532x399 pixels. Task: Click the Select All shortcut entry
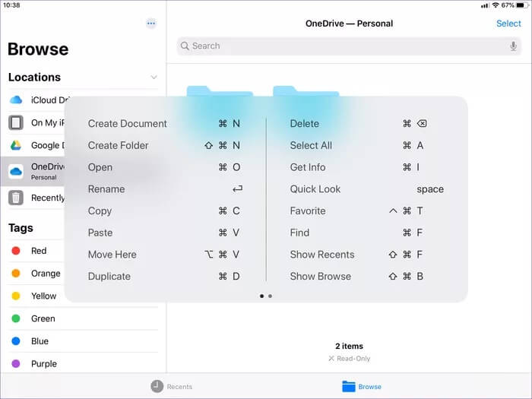point(367,145)
